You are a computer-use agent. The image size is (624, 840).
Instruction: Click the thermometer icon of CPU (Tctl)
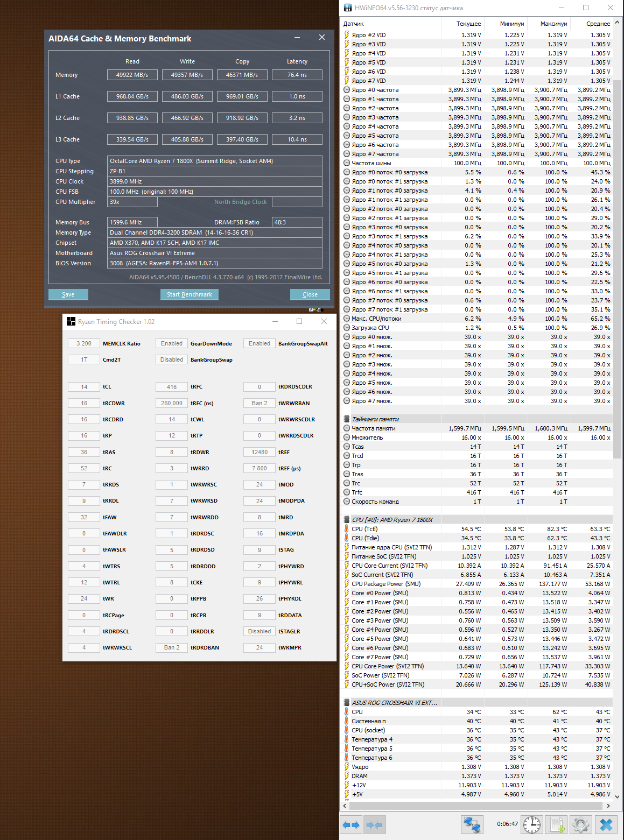point(347,528)
